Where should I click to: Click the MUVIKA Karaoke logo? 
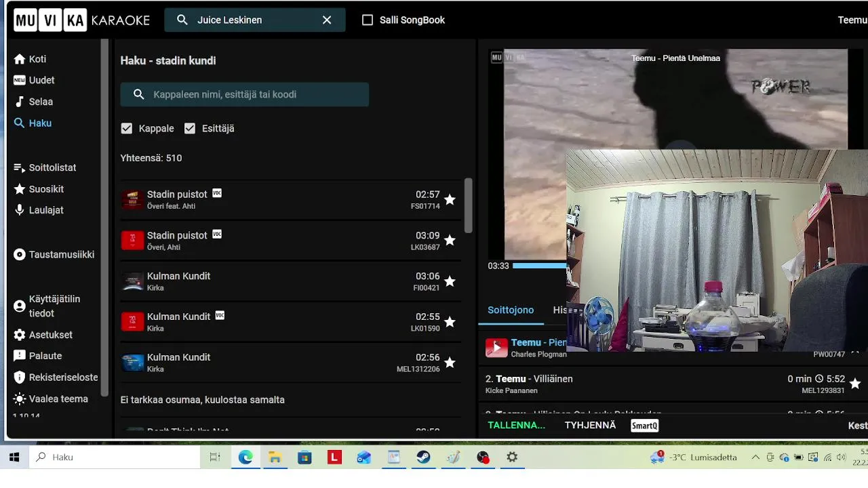click(82, 20)
